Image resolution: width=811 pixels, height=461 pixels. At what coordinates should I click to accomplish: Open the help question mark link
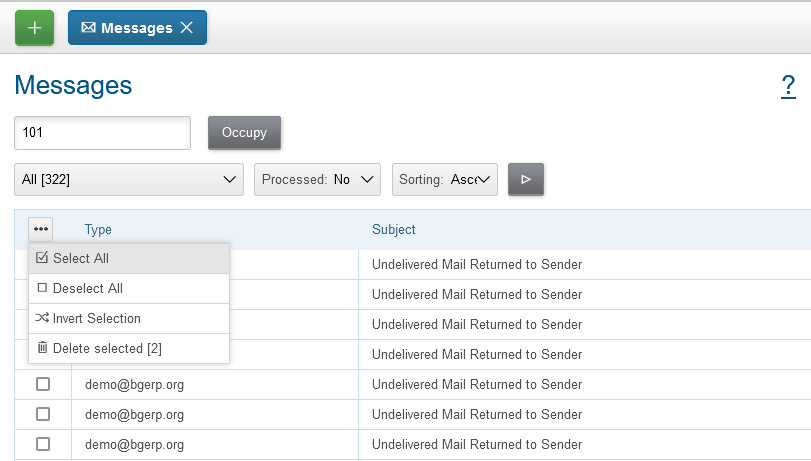788,87
